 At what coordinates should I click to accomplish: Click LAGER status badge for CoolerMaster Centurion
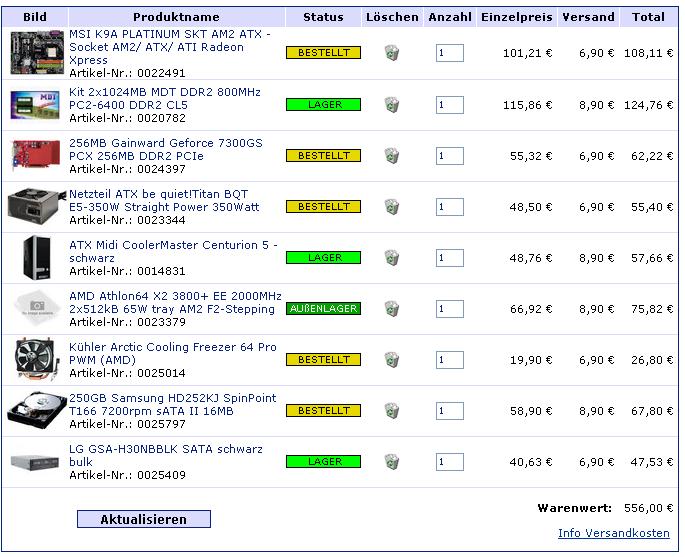coord(323,258)
